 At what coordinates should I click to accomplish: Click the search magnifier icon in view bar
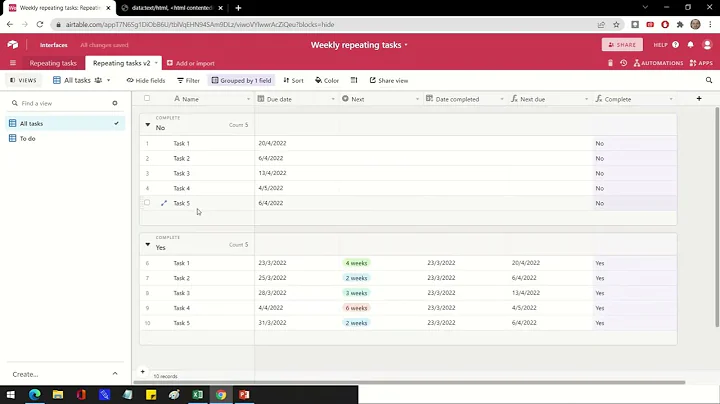coord(709,80)
